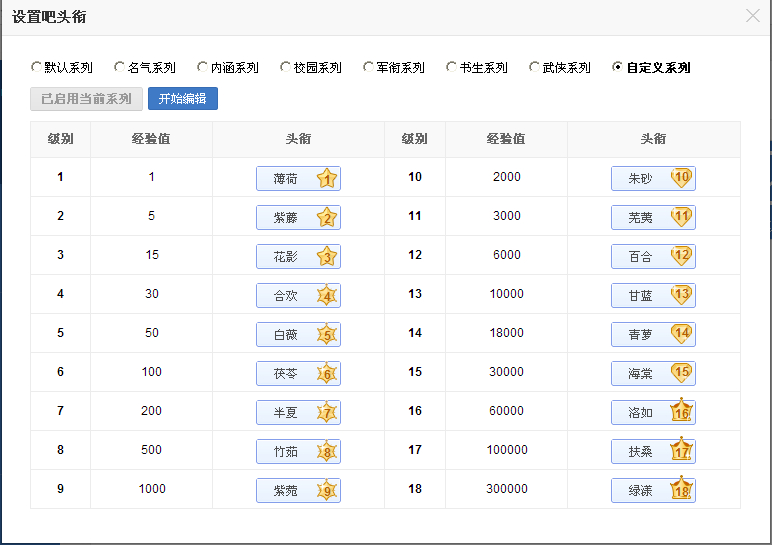Pick the 书生系列 radio option
This screenshot has height=545, width=772.
(450, 66)
